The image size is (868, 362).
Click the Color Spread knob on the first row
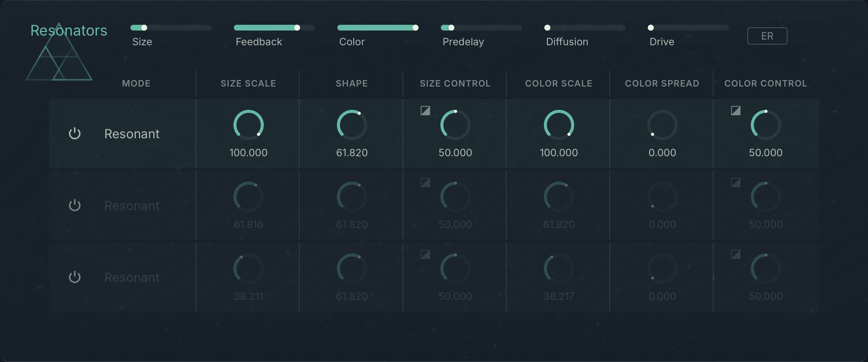click(x=662, y=125)
